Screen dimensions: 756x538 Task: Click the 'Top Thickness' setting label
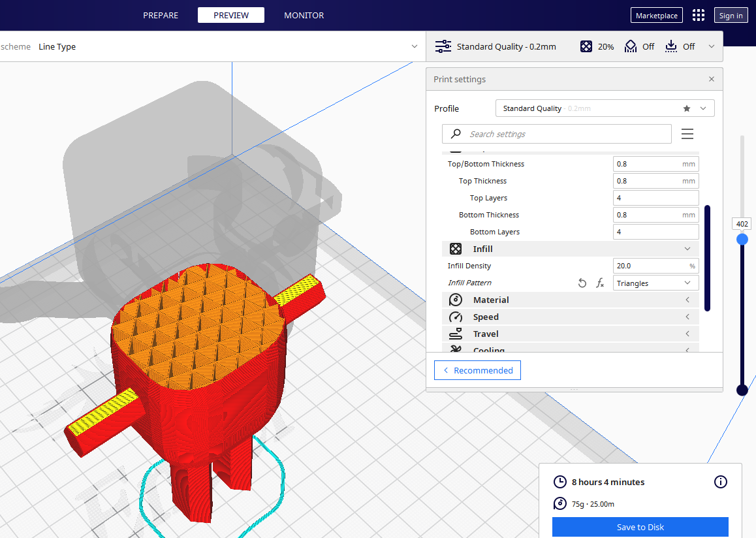coord(482,181)
